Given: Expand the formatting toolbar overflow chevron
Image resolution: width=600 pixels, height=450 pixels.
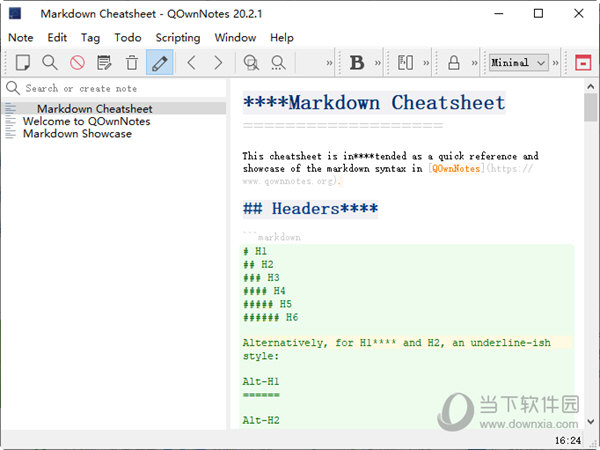Looking at the screenshot, I should click(x=378, y=63).
